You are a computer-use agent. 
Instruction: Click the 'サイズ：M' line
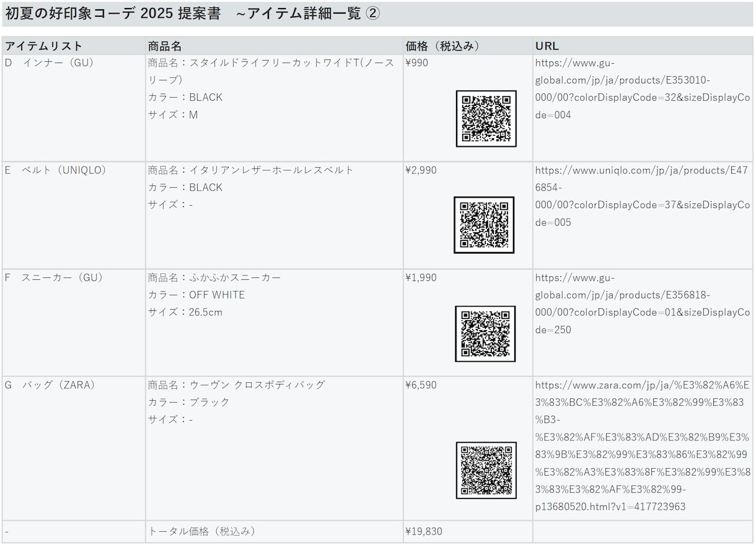point(173,115)
